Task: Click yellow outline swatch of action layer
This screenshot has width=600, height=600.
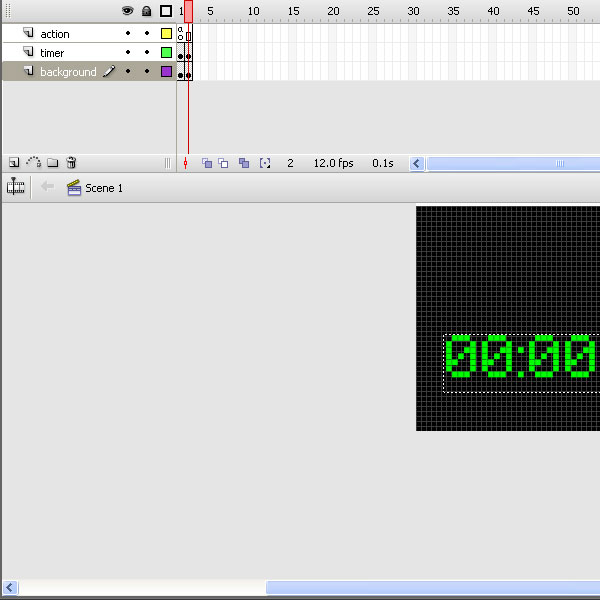Action: pyautogui.click(x=166, y=34)
